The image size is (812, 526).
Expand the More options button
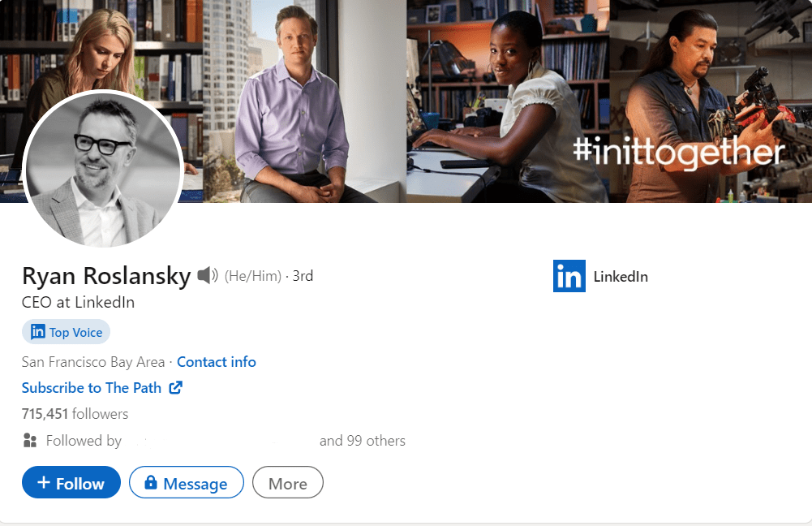point(287,483)
